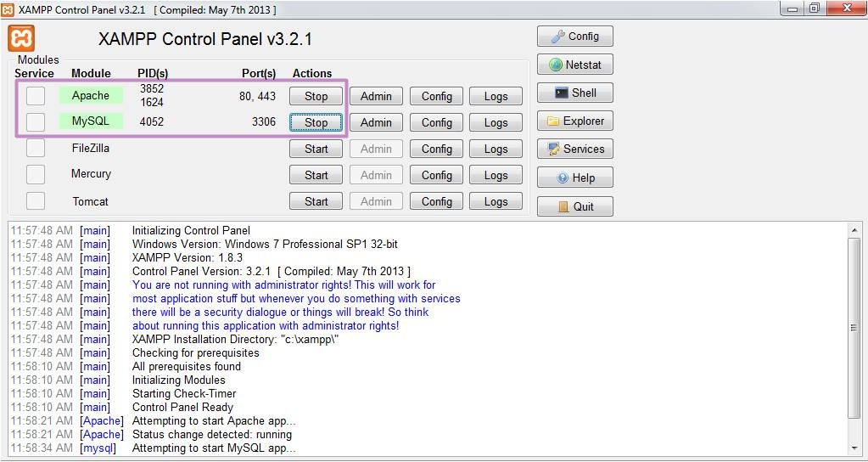Launch Netstat from the right panel
868x462 pixels.
574,65
